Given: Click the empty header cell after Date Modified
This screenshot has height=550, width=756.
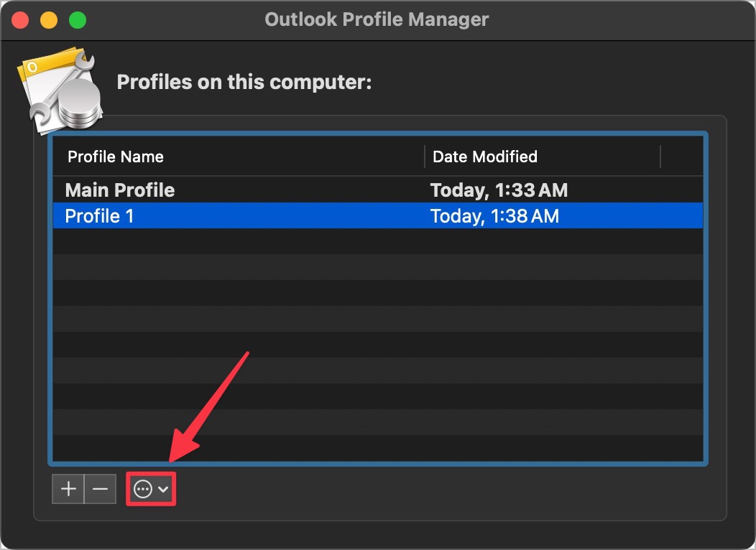Looking at the screenshot, I should [x=681, y=157].
